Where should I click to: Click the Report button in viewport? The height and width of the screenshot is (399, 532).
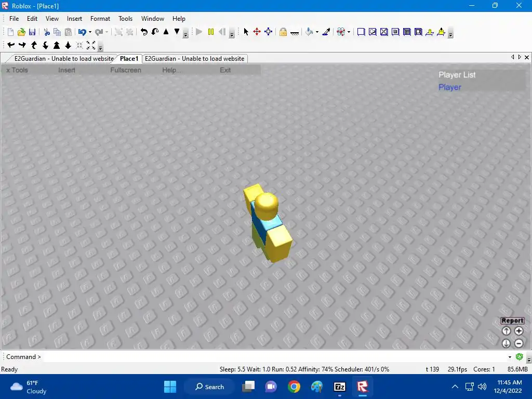(512, 321)
